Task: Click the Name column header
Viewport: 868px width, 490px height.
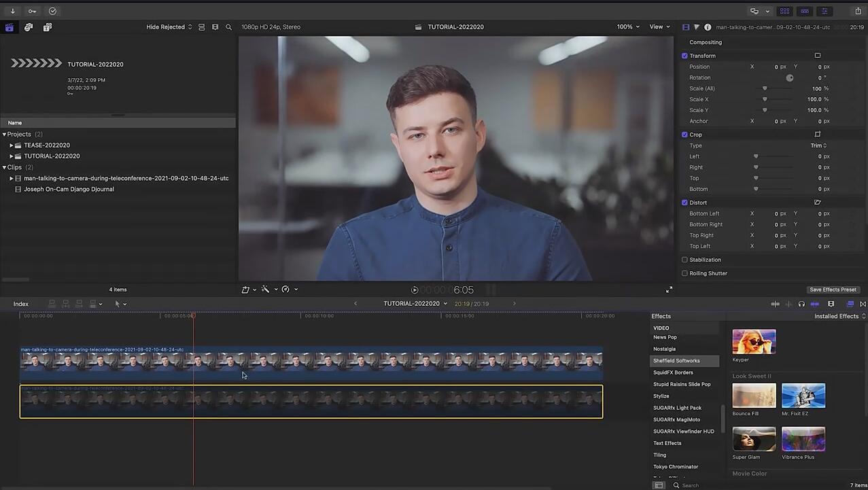Action: tap(15, 123)
